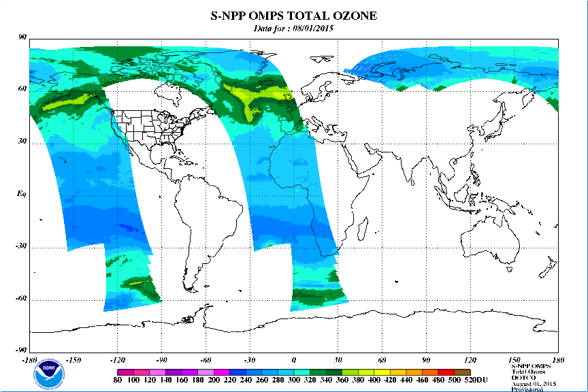Click longitude axis label '0'

pos(293,361)
